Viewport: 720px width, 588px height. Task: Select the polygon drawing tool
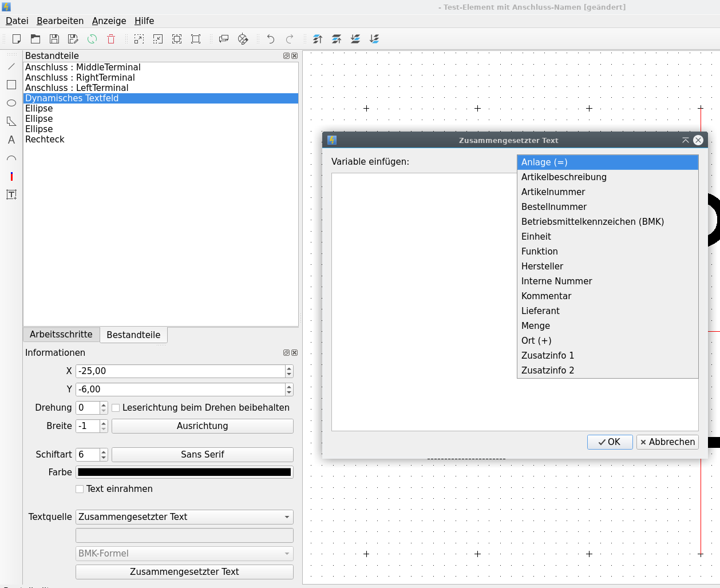coord(11,121)
